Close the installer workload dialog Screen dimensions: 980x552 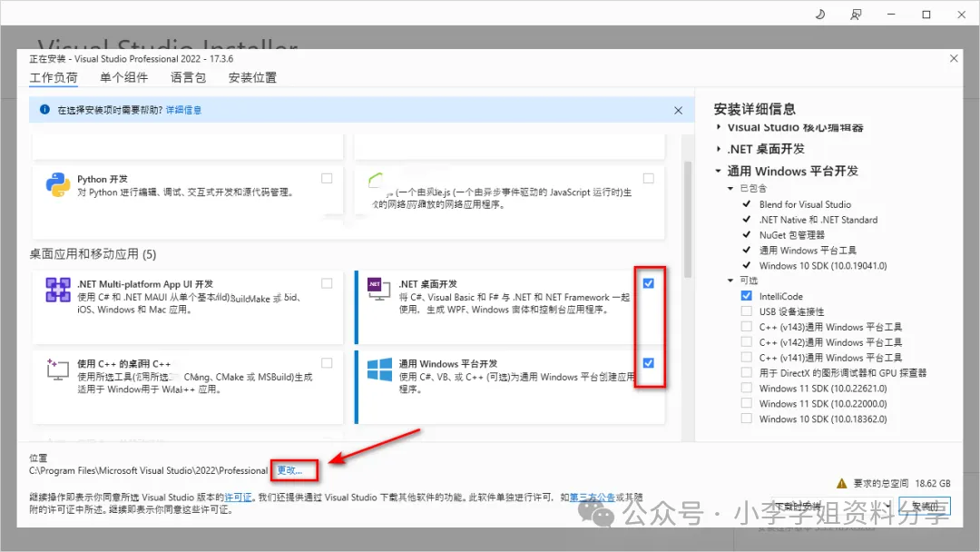pyautogui.click(x=954, y=58)
